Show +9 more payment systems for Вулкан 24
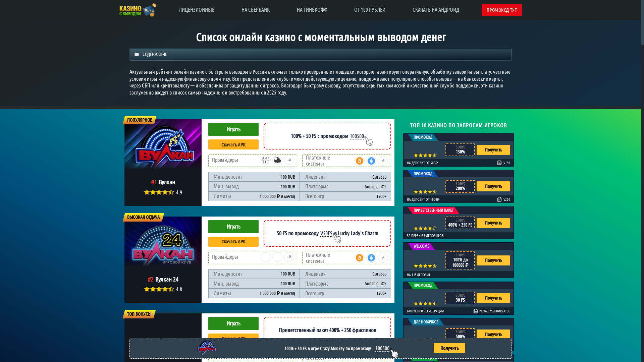The image size is (644, 362). [x=383, y=258]
